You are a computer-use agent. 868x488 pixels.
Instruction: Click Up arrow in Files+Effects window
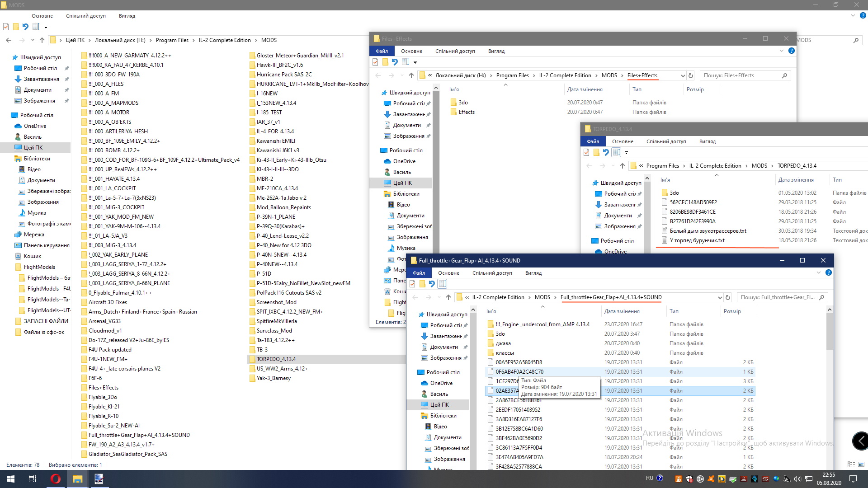pos(411,75)
